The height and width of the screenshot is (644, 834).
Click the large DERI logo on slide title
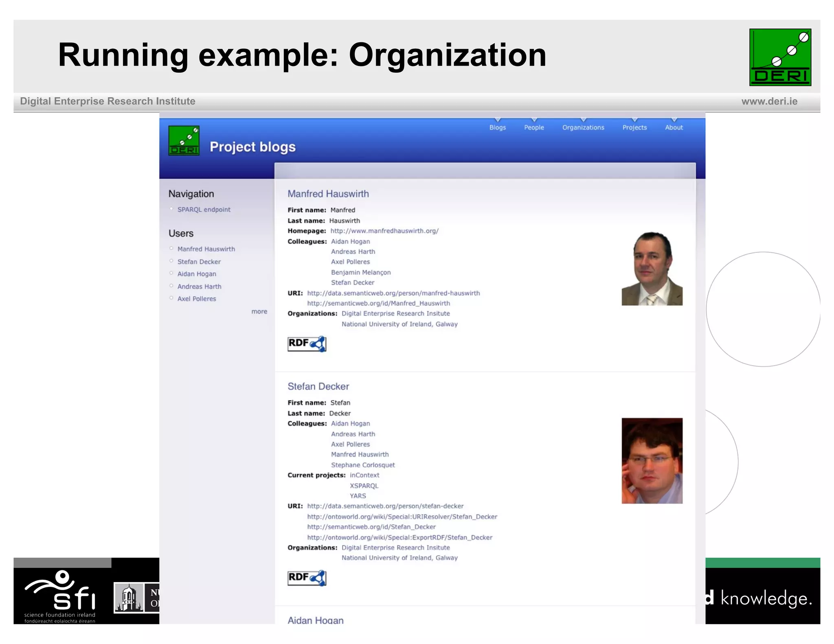tap(780, 57)
